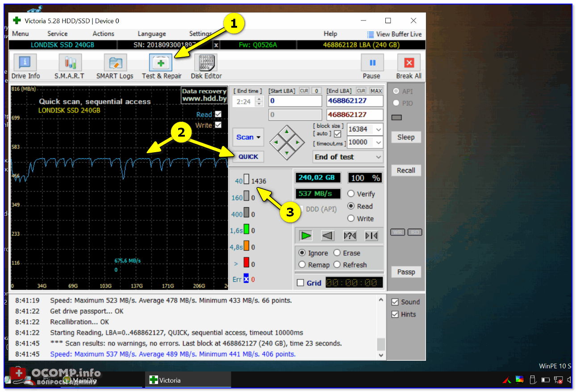Click View Buffer Live icon
The width and height of the screenshot is (576, 392).
(371, 34)
